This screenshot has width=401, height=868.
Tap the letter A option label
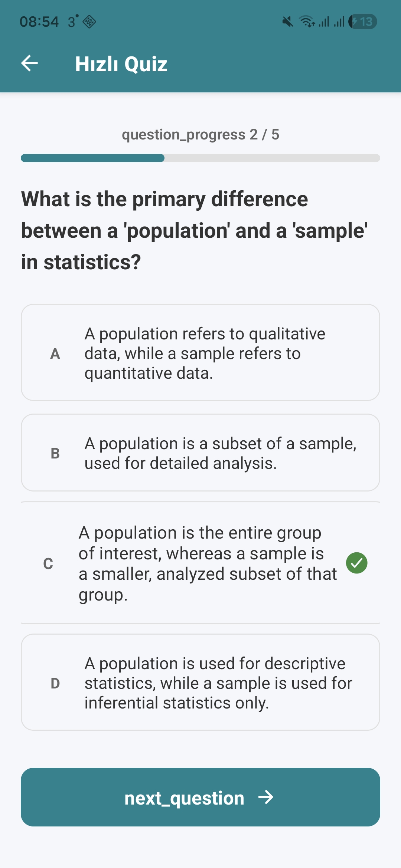pyautogui.click(x=55, y=354)
